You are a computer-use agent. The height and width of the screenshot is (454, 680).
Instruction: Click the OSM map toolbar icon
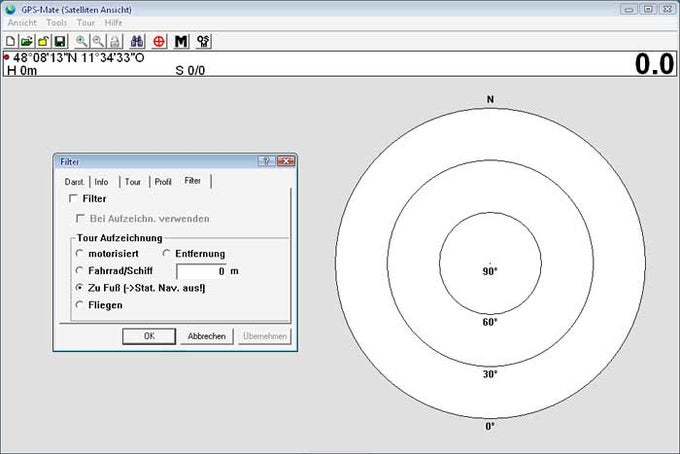pos(203,42)
